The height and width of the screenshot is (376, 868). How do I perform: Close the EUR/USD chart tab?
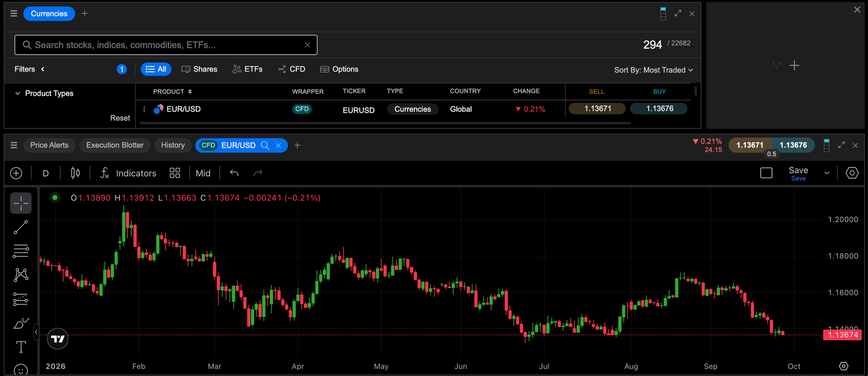(x=278, y=145)
